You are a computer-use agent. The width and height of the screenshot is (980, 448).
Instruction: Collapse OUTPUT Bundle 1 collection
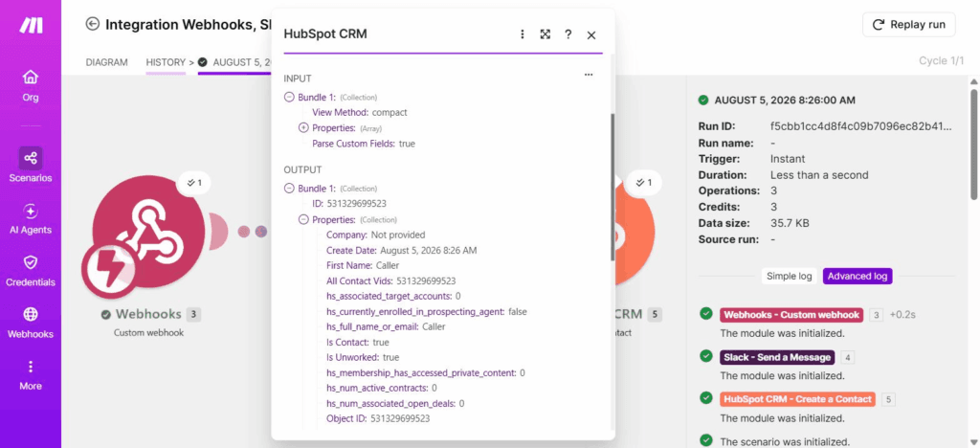[x=289, y=188]
